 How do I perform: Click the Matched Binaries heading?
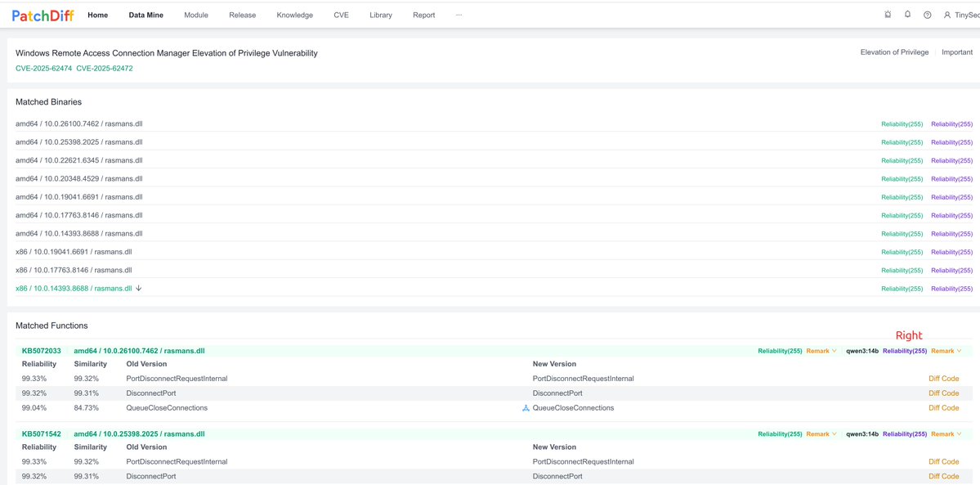tap(49, 101)
